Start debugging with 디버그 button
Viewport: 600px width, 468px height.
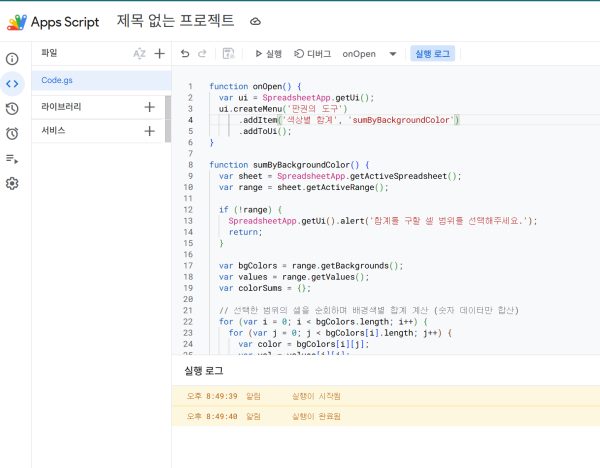coord(312,54)
